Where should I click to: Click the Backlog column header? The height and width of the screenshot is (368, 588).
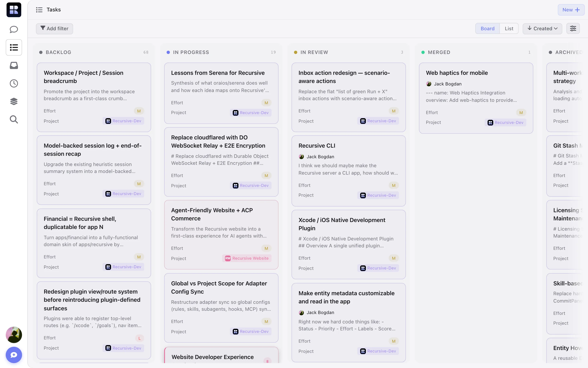click(58, 52)
